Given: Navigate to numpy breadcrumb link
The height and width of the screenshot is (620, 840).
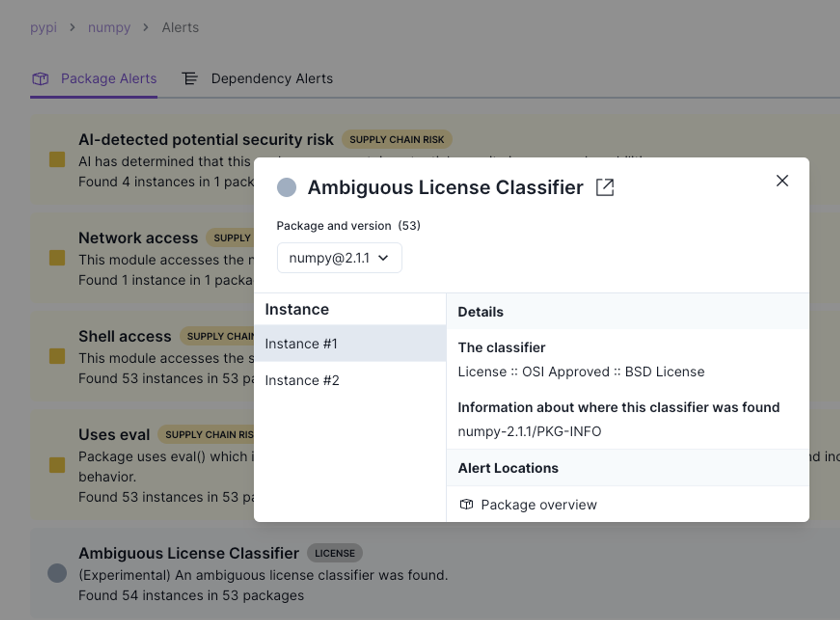Looking at the screenshot, I should [109, 27].
